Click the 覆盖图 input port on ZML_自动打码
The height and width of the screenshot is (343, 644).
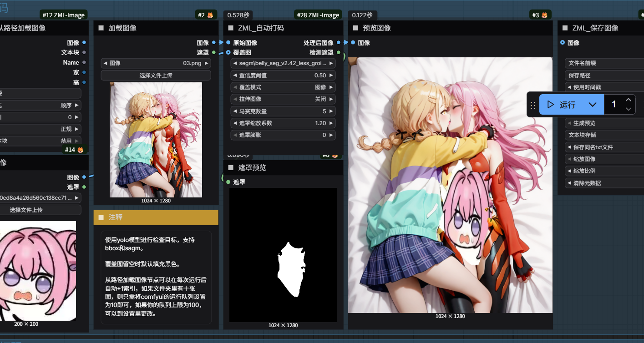228,52
